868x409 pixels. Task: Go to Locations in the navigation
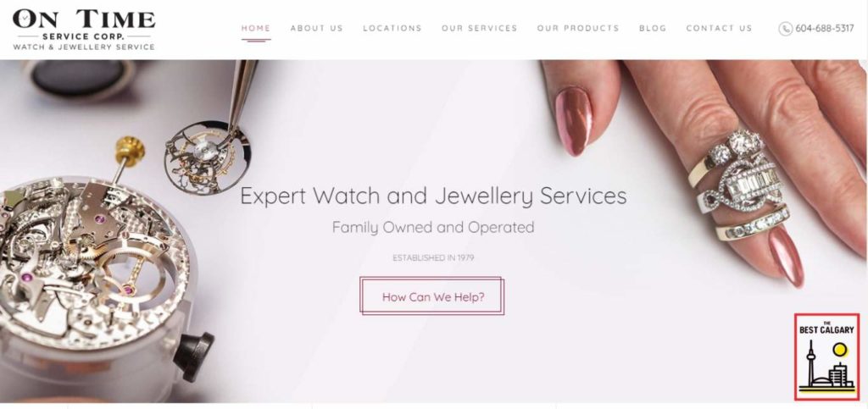click(392, 28)
